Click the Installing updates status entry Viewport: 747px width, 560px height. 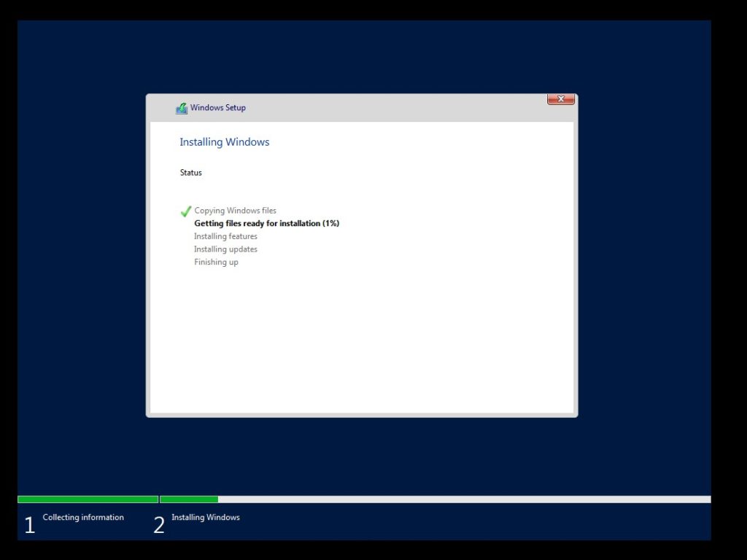225,249
